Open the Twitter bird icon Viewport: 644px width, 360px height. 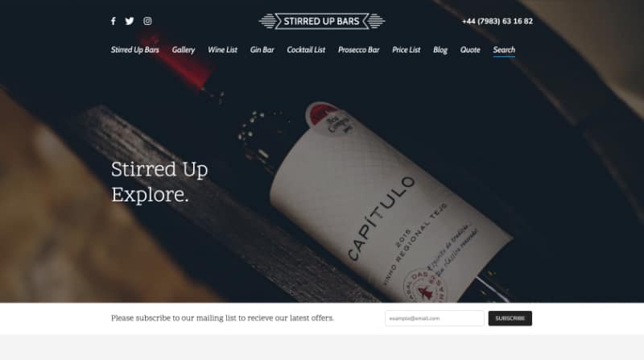pyautogui.click(x=130, y=21)
